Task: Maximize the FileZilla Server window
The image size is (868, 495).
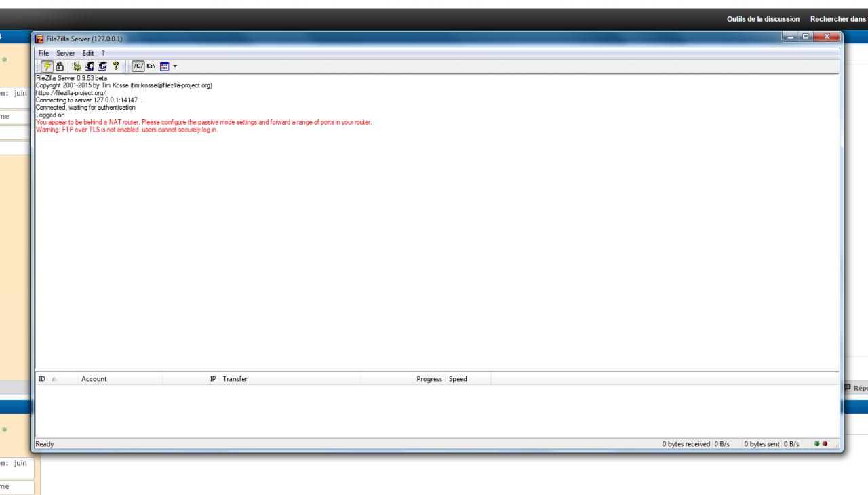Action: [x=806, y=36]
